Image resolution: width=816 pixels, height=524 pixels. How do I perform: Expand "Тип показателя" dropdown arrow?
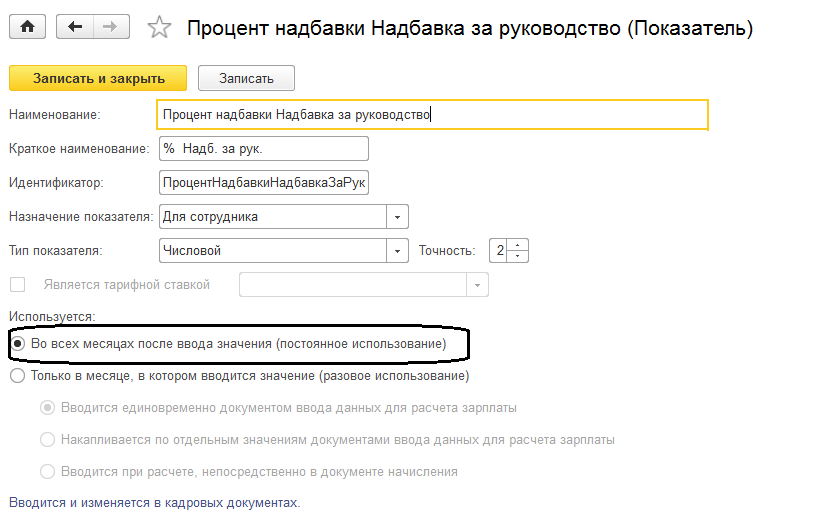pyautogui.click(x=398, y=251)
